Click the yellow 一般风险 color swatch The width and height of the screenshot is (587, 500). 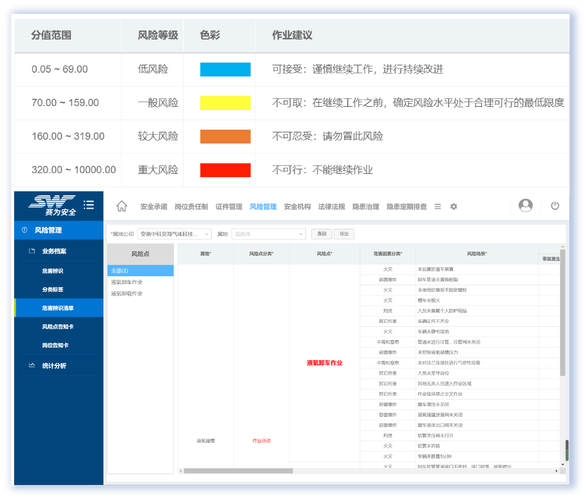click(225, 103)
